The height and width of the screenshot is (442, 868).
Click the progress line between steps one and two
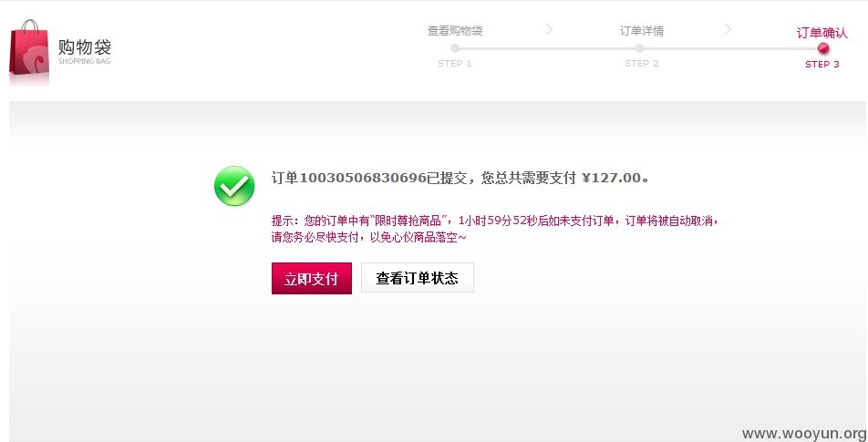click(547, 48)
